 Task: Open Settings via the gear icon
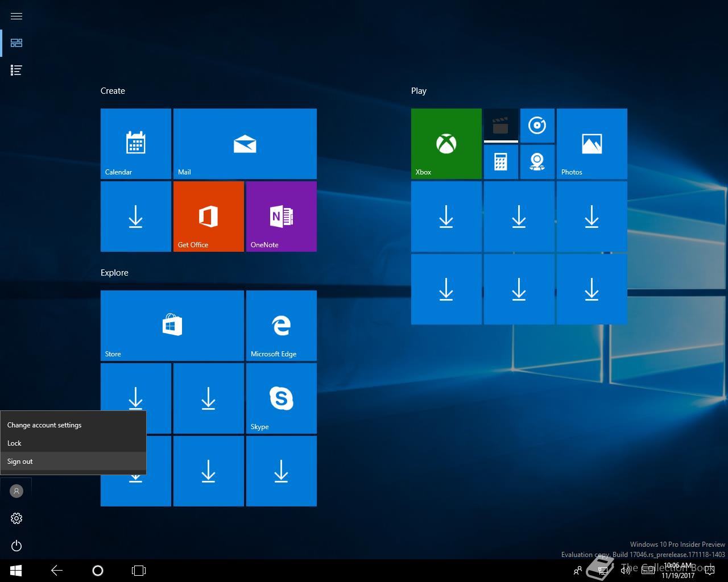16,518
